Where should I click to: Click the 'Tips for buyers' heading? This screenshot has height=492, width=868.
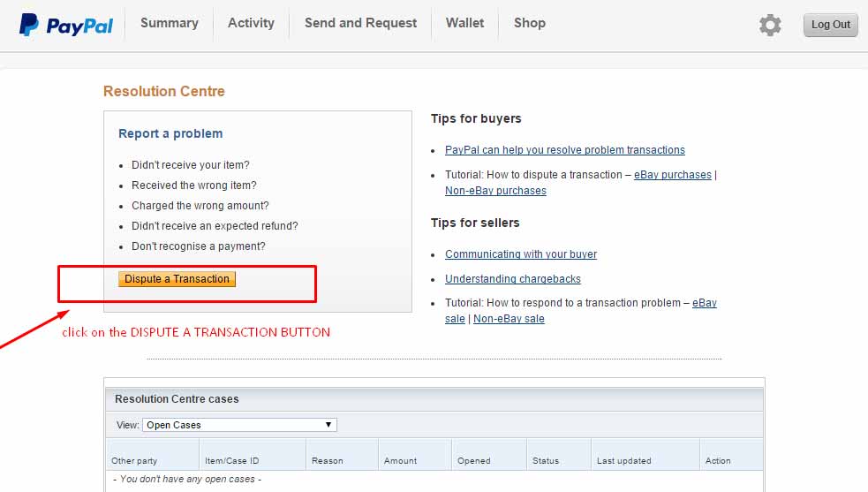(476, 118)
